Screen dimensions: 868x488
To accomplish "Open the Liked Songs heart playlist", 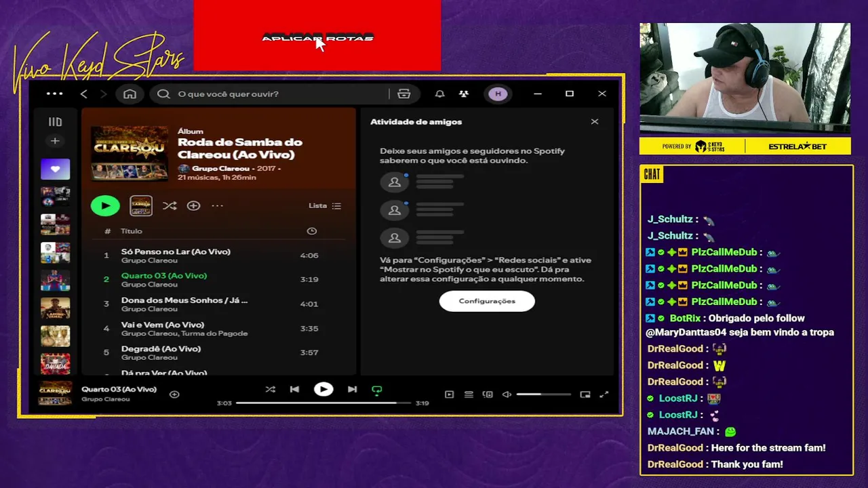I will tap(56, 169).
